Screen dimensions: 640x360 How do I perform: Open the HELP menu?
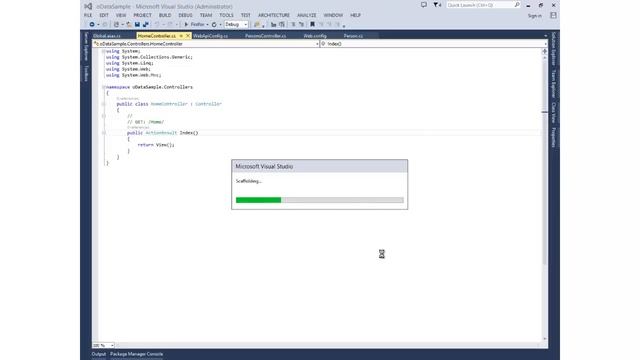tap(355, 15)
